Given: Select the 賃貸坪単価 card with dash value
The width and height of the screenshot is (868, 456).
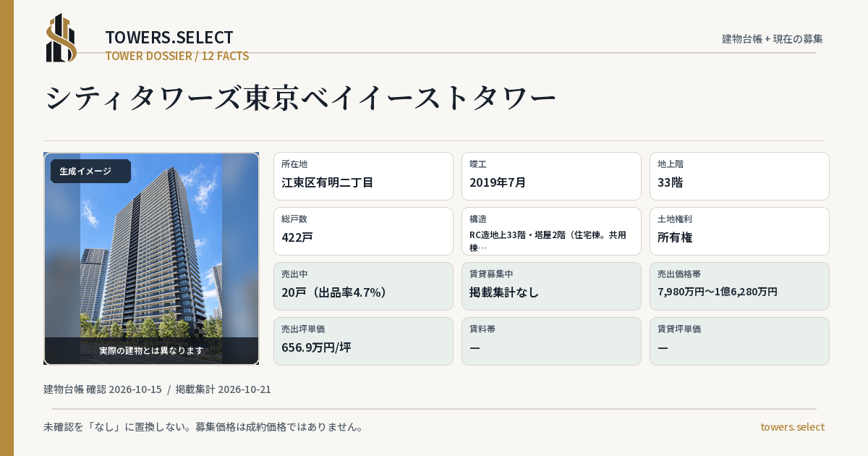Looking at the screenshot, I should point(739,341).
